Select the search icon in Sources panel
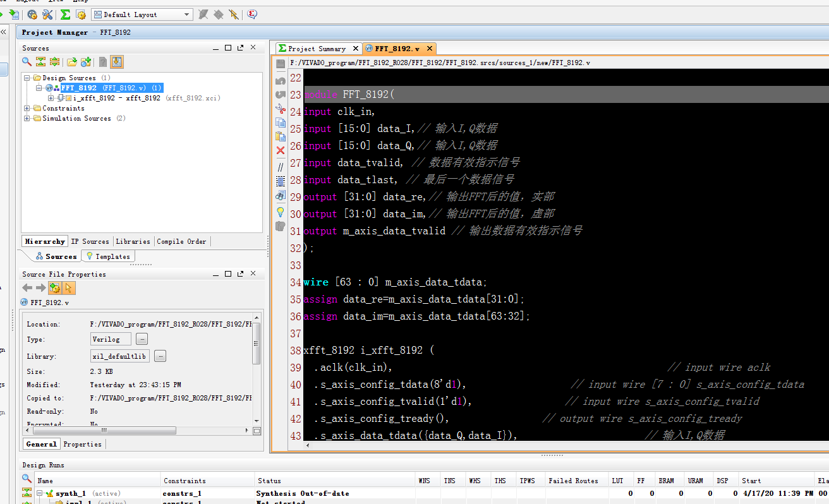Image resolution: width=829 pixels, height=504 pixels. [25, 61]
